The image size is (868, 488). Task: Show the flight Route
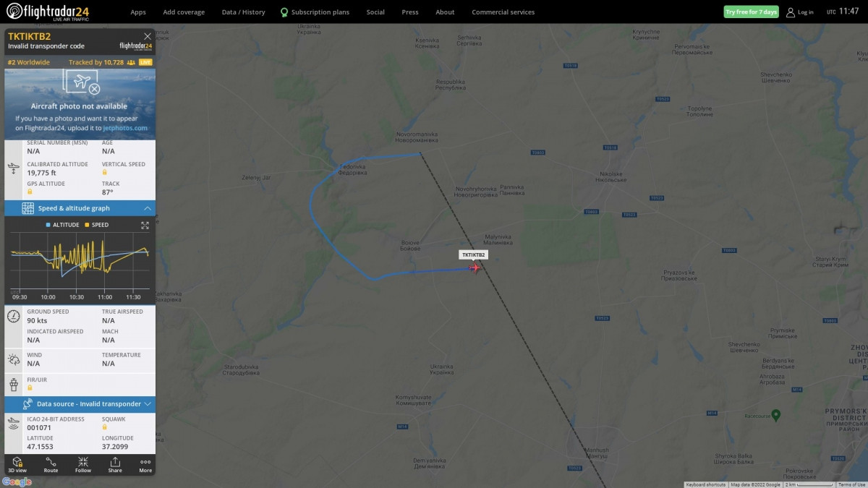[51, 465]
